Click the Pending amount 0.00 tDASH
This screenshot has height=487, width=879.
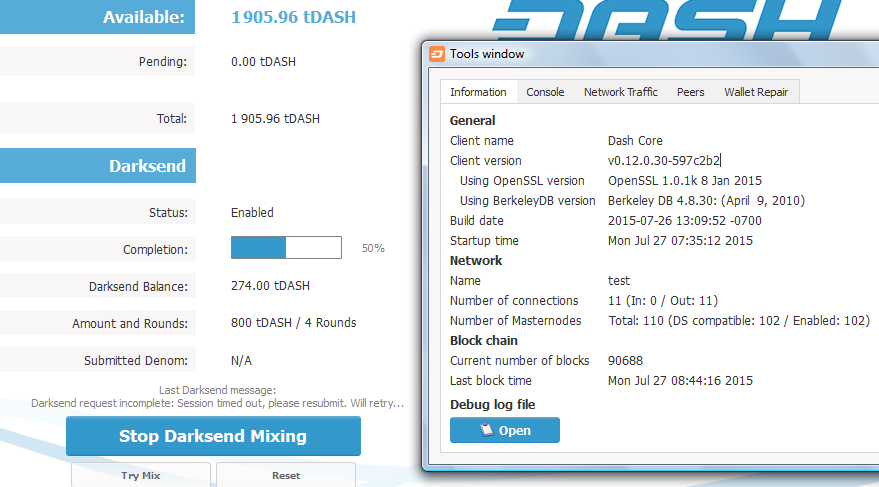point(263,62)
